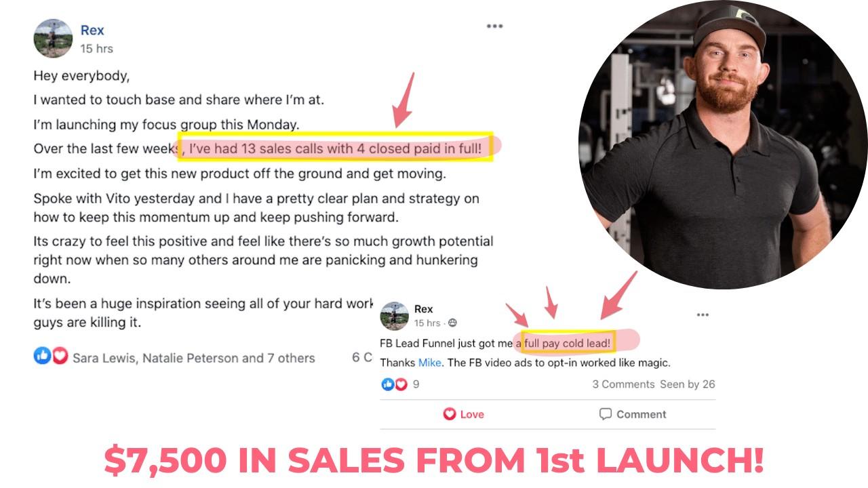Click Rex's avatar in the small post
Viewport: 868px width, 488px height.
[x=394, y=316]
